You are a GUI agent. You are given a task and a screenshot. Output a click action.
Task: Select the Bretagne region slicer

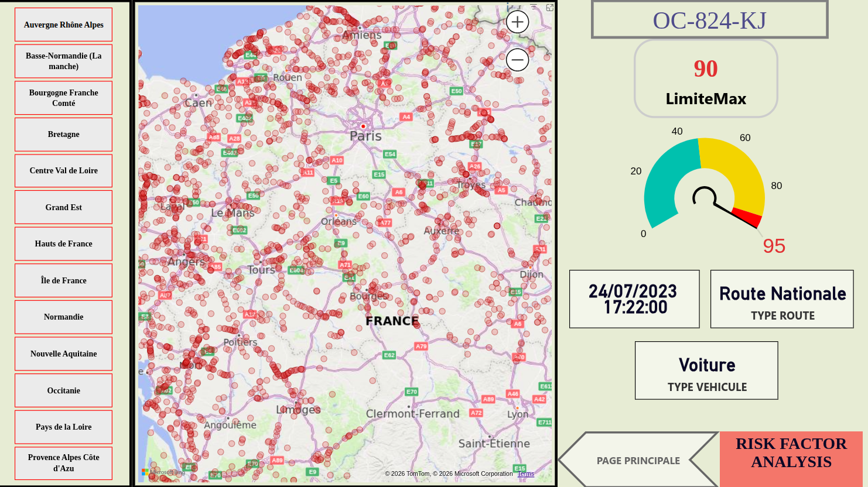click(x=63, y=135)
